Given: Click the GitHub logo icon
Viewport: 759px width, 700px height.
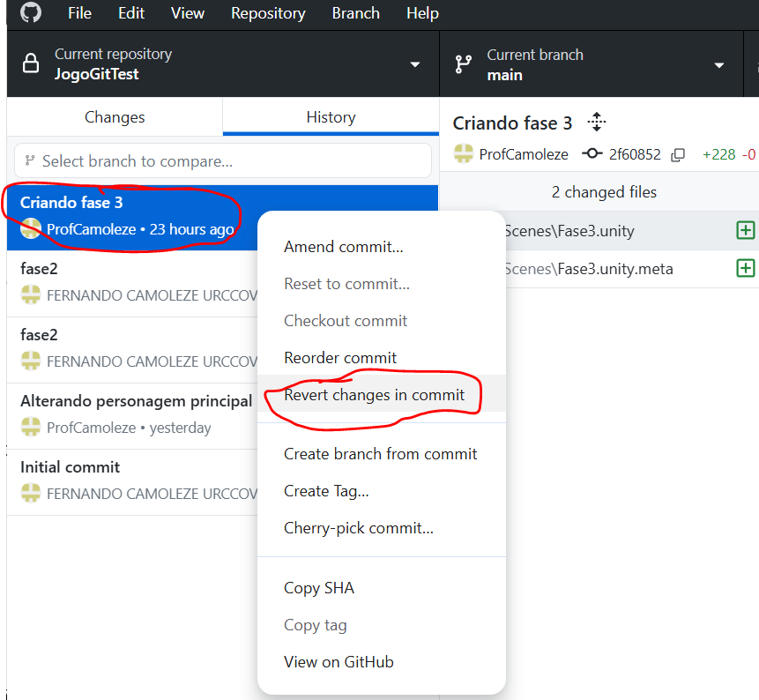Looking at the screenshot, I should point(30,13).
